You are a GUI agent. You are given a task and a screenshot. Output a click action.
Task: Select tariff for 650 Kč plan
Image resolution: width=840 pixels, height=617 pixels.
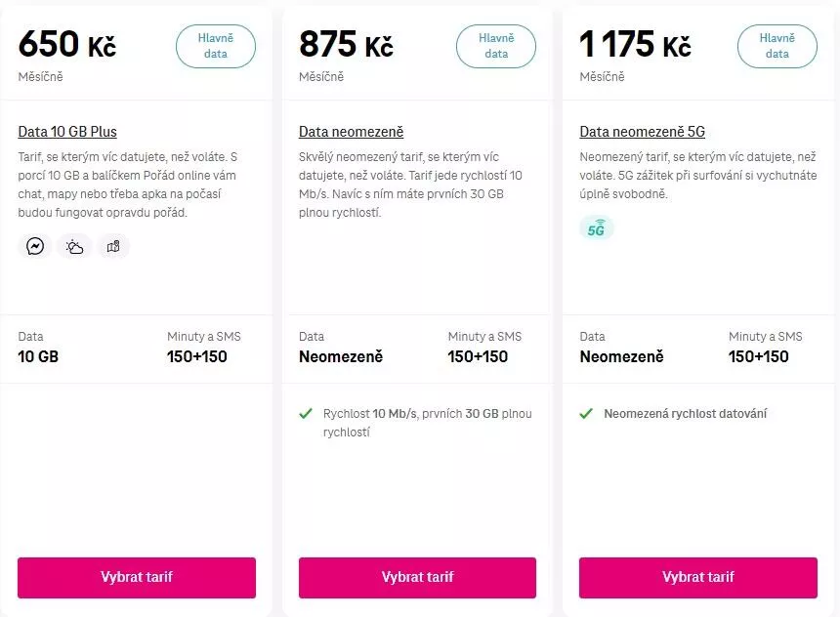click(137, 577)
